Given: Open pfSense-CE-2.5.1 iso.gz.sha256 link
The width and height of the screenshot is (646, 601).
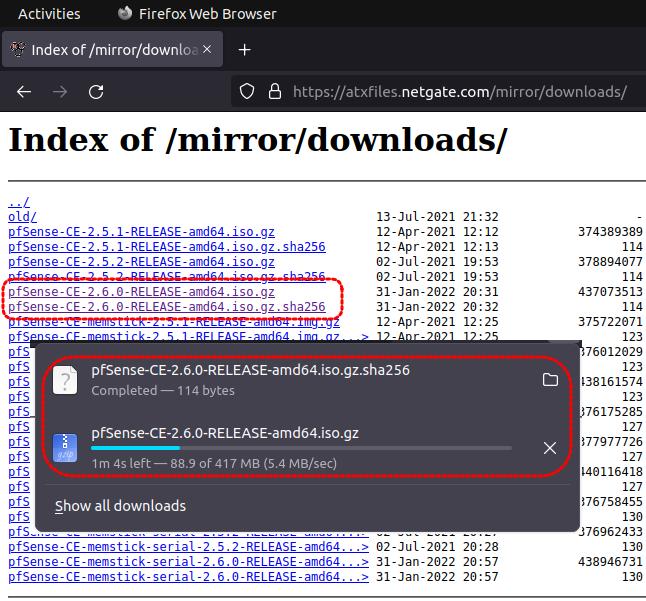Looking at the screenshot, I should 167,247.
